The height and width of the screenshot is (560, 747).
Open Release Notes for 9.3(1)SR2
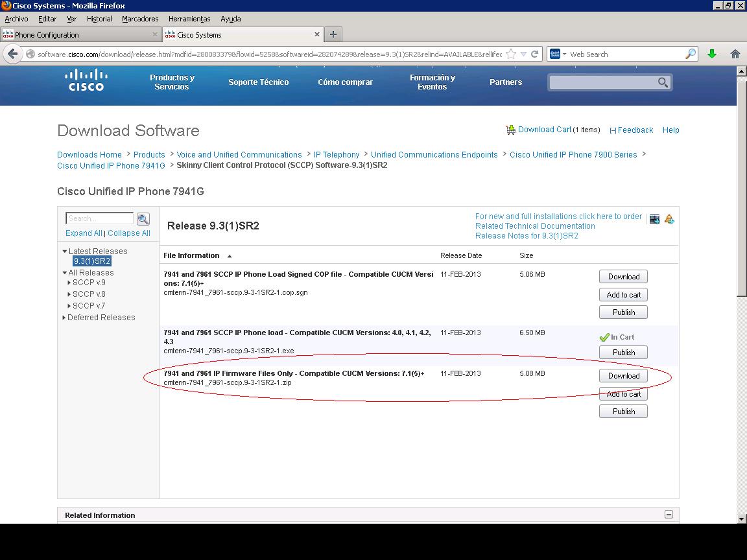tap(527, 236)
